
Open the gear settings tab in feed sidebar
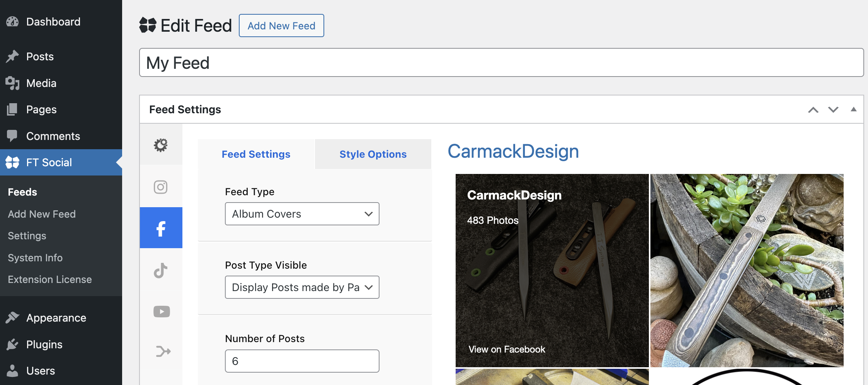[x=161, y=145]
